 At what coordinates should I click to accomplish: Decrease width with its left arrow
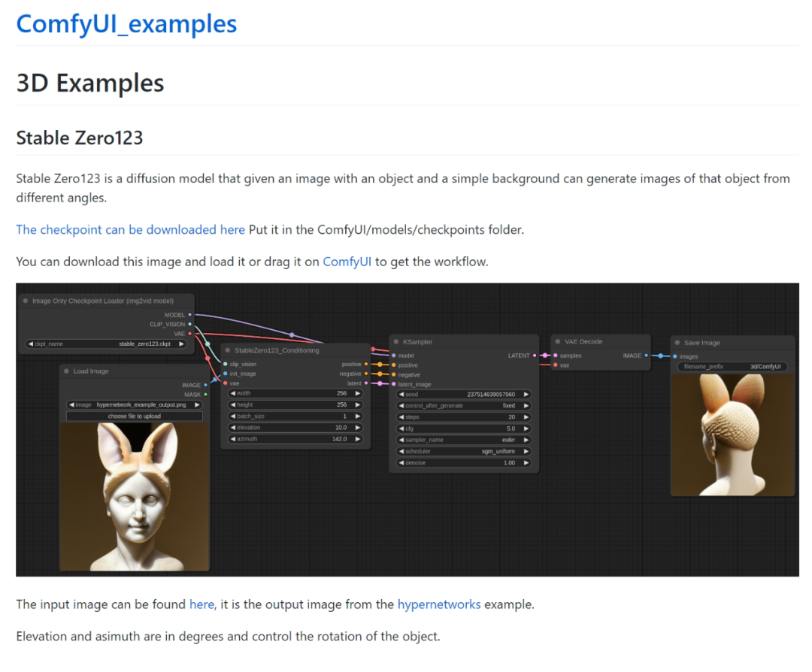tap(233, 393)
